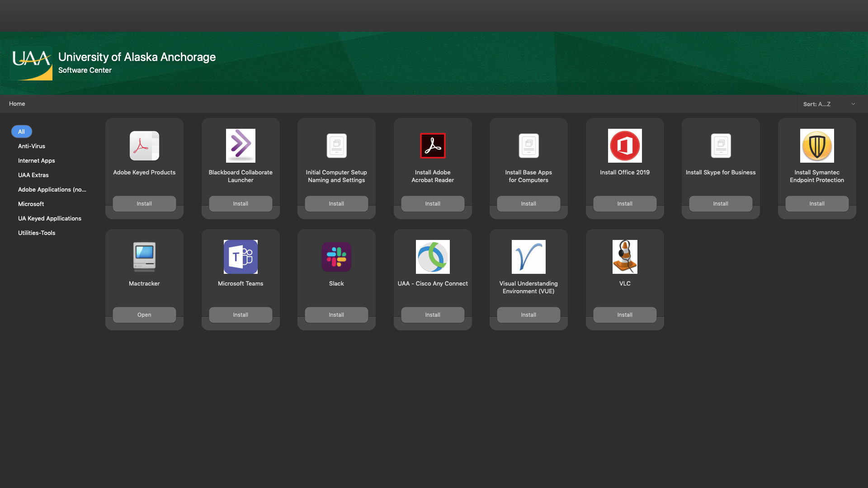Click the Slack app icon

click(x=336, y=257)
